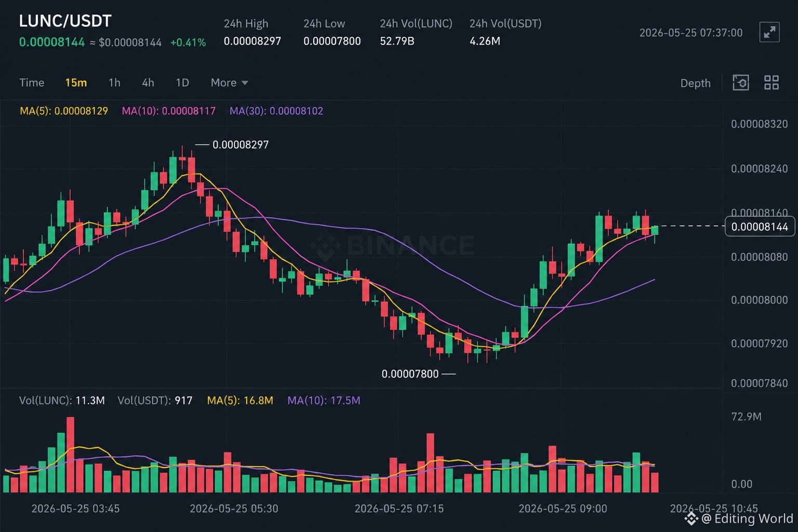Click the 2026-05-25 05:30 time label
The image size is (798, 532).
pos(234,509)
